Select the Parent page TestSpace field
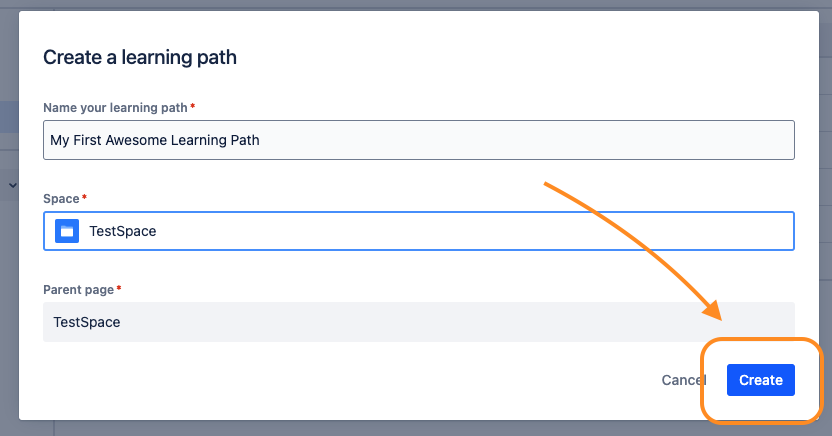 pyautogui.click(x=419, y=322)
